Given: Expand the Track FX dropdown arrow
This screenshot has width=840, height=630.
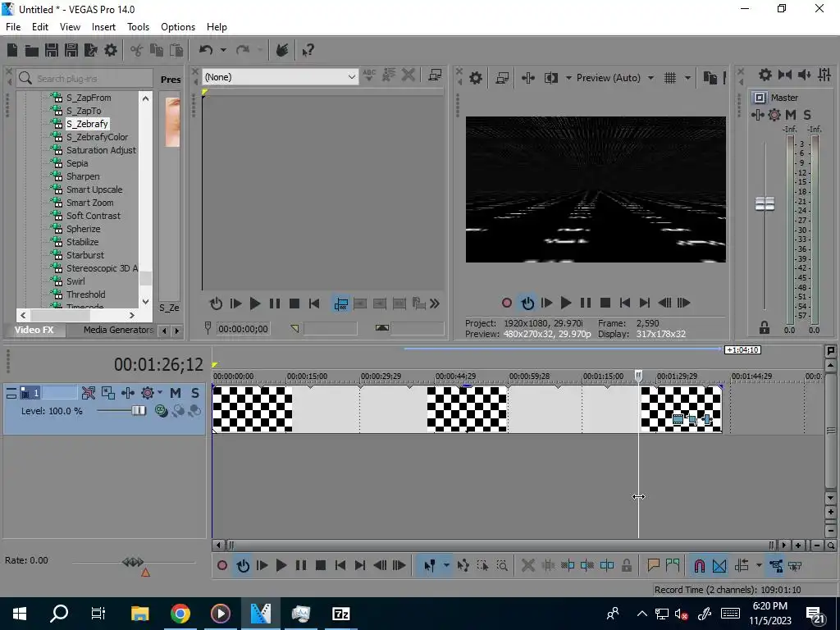Looking at the screenshot, I should pyautogui.click(x=160, y=393).
